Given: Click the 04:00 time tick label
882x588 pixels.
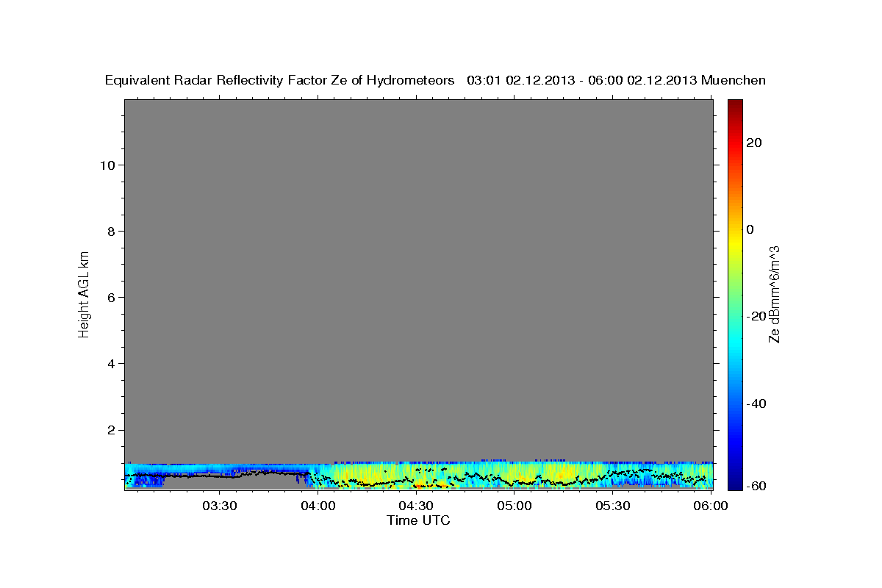Looking at the screenshot, I should click(x=318, y=506).
